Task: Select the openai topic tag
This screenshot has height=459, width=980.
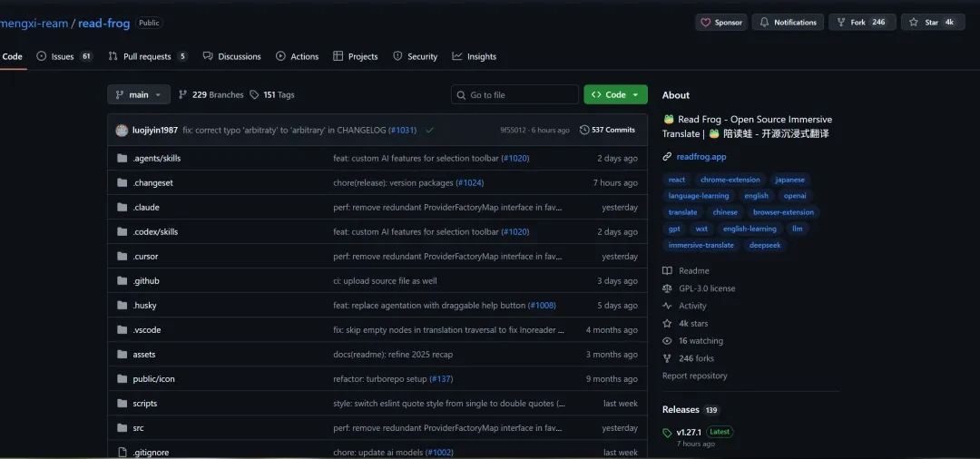Action: [x=795, y=195]
